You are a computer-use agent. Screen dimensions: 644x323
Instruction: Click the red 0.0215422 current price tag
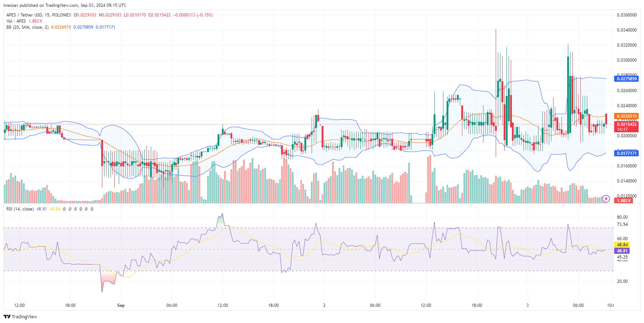(x=627, y=124)
